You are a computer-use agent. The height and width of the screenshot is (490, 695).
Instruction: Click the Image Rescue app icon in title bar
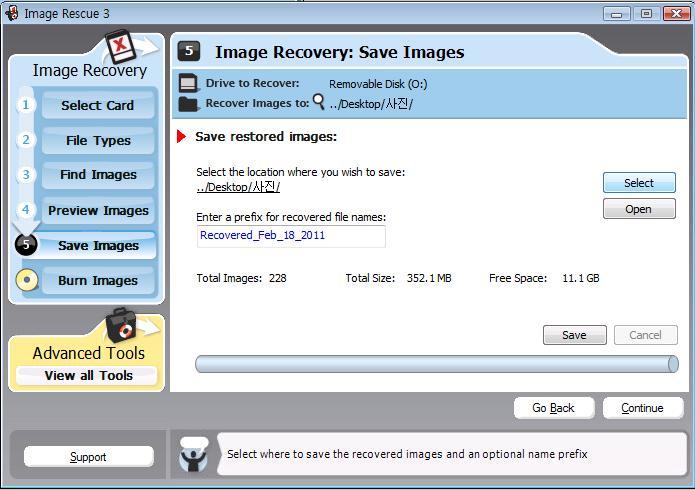[x=12, y=13]
